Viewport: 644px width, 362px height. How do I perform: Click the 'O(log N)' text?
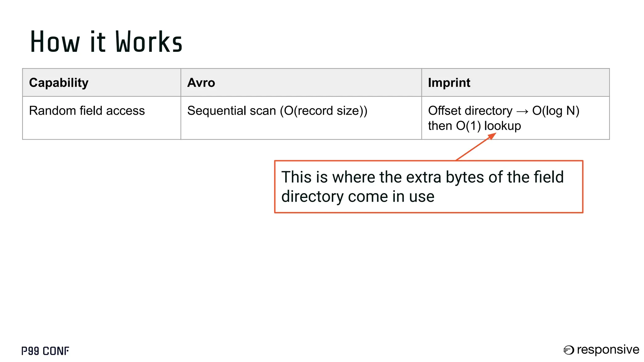click(x=556, y=111)
